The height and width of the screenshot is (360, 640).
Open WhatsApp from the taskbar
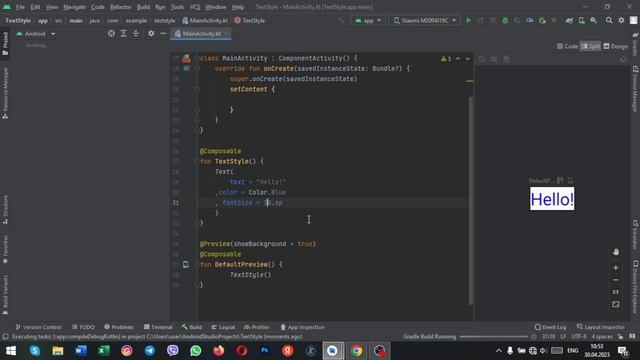click(196, 351)
